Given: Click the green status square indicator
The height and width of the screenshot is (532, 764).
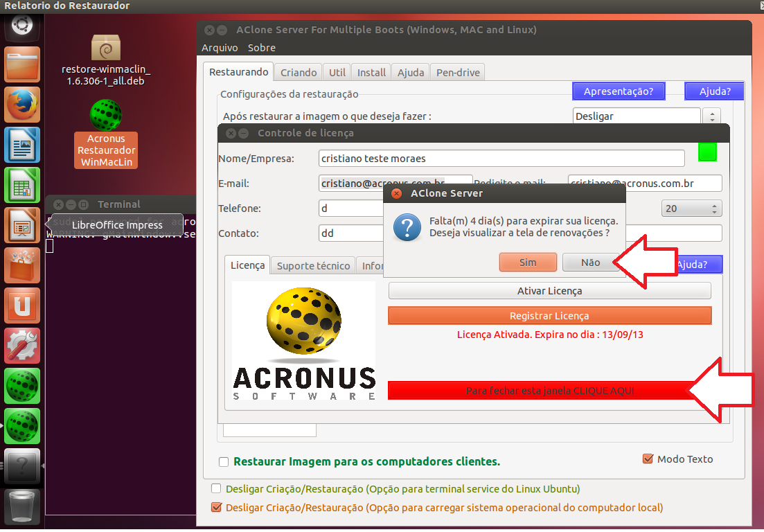Looking at the screenshot, I should coord(707,152).
